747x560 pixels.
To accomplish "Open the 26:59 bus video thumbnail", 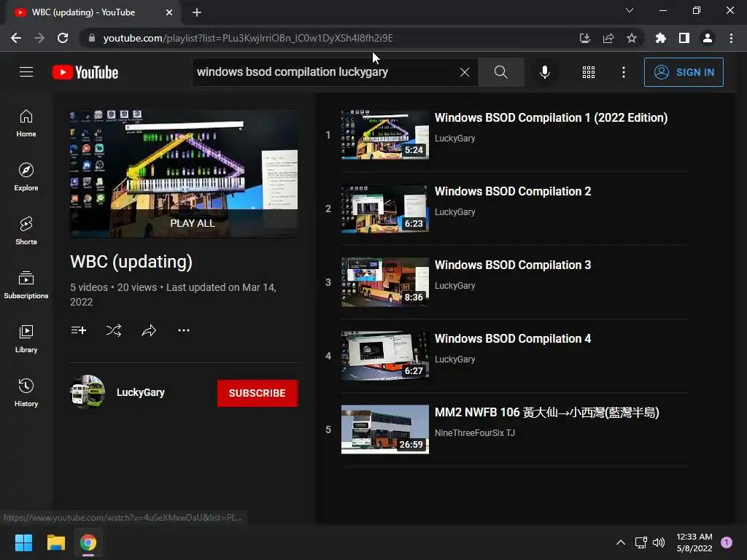I will pos(385,429).
